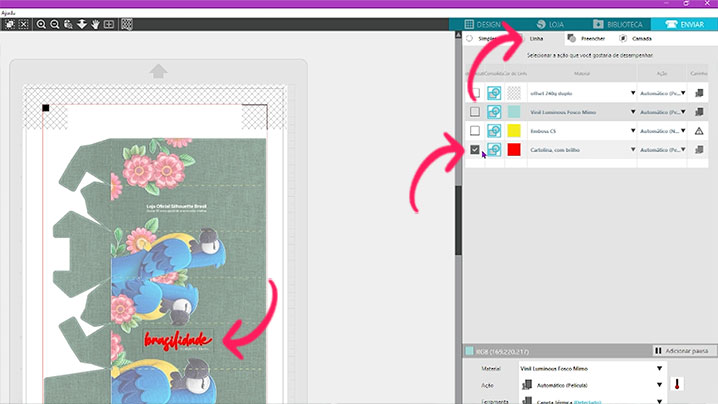Viewport: 718px width, 404px height.
Task: Select the Linha tab
Action: 536,38
